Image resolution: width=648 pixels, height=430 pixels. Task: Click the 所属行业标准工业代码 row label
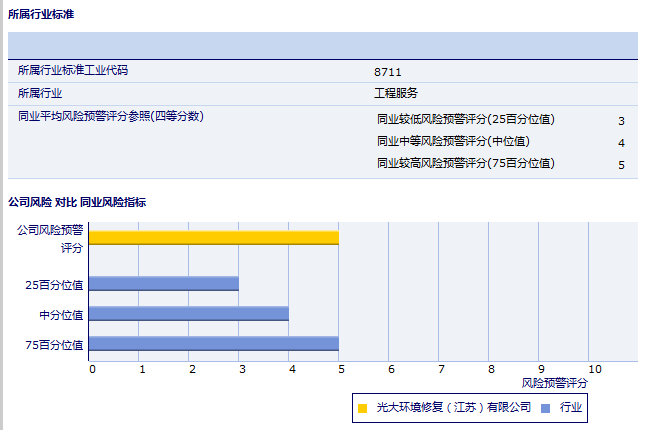click(x=73, y=71)
